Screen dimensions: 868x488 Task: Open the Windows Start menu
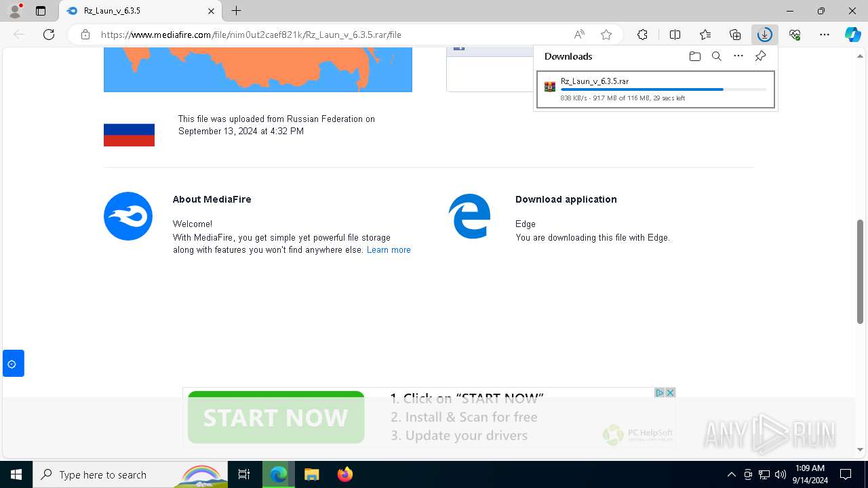coord(16,474)
